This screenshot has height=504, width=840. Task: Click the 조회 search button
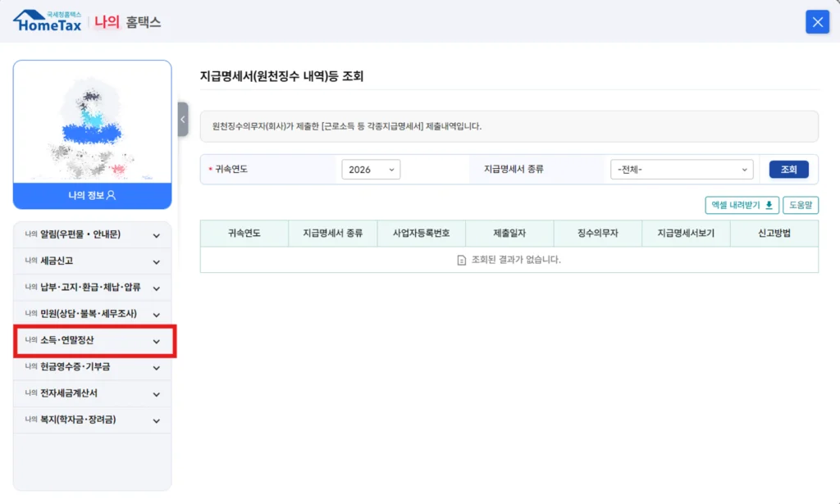click(788, 170)
